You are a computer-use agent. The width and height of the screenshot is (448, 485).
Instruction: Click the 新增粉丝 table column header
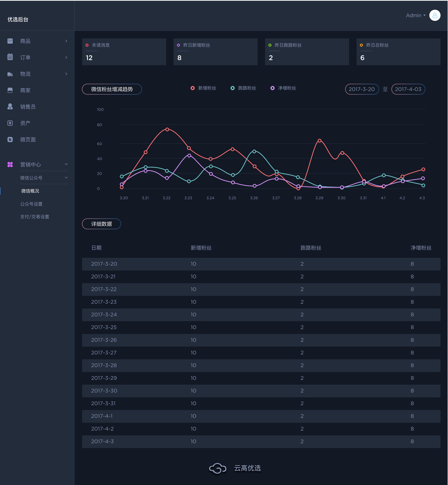201,248
